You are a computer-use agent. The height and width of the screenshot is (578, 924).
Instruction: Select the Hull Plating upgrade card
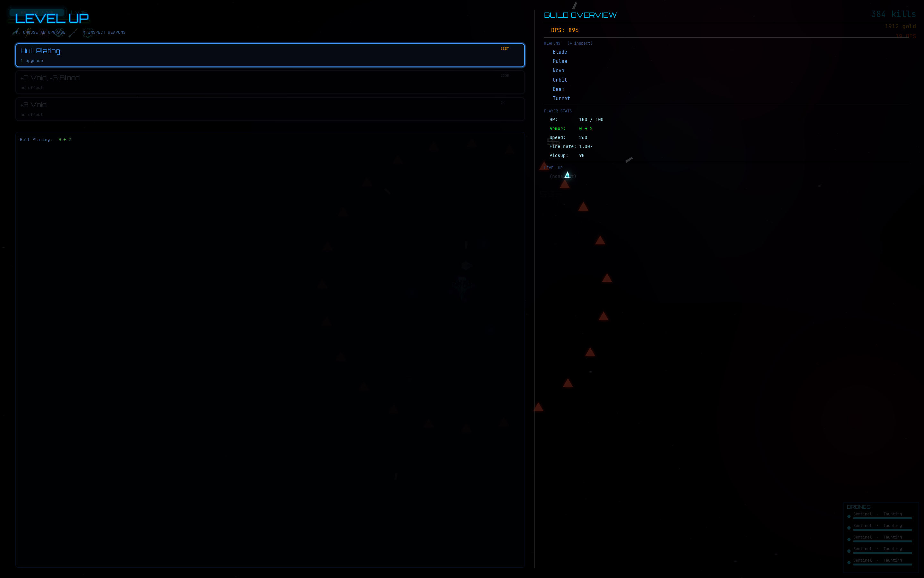click(270, 55)
